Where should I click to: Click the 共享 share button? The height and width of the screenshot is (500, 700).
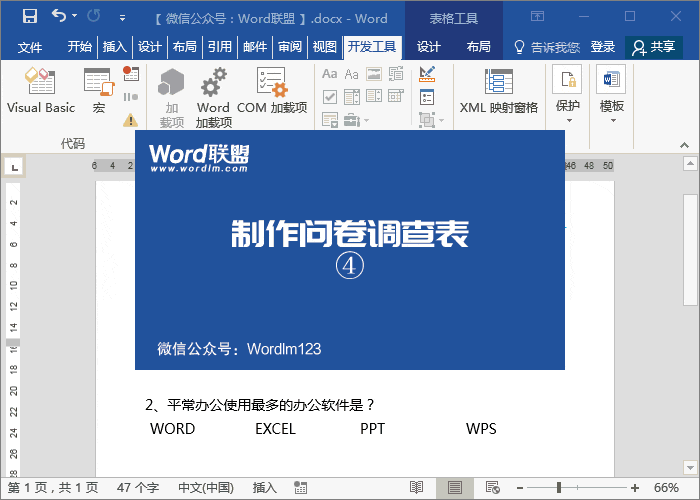654,47
